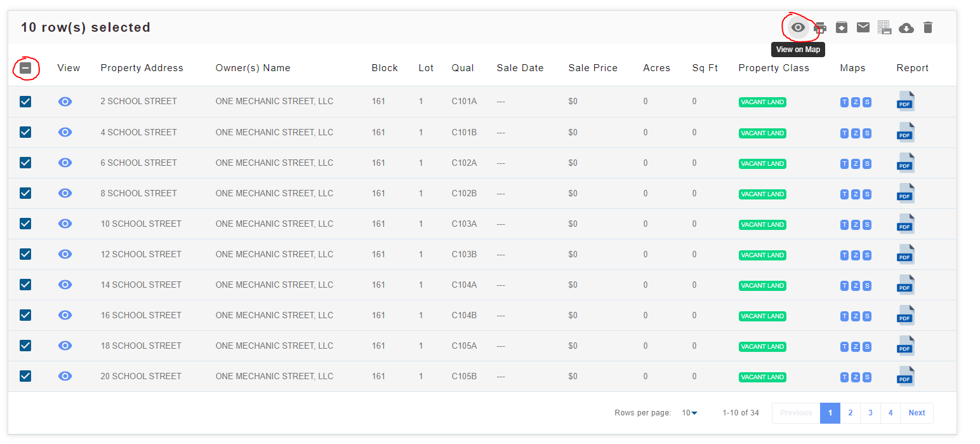Click the table-with-folder icon in toolbar
980x444 pixels.
click(x=885, y=27)
